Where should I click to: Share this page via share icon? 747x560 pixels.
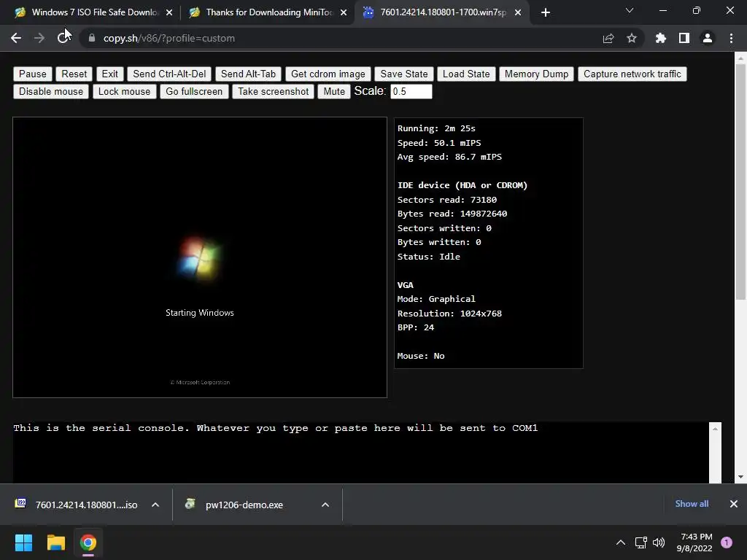[x=608, y=38]
